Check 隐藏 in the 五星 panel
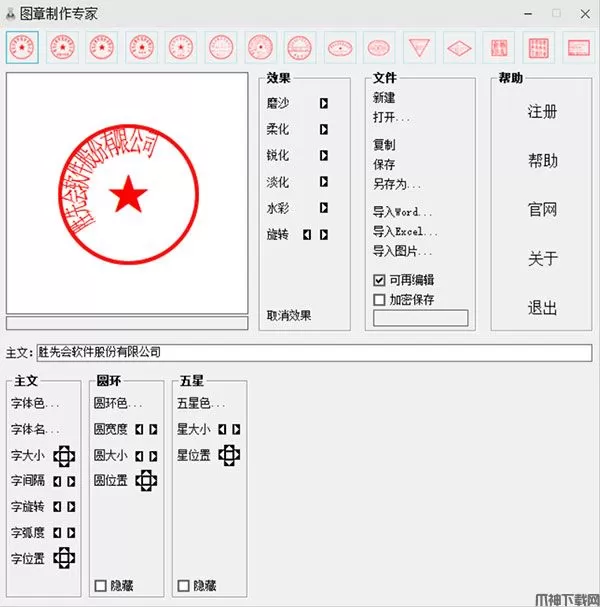The width and height of the screenshot is (600, 607). point(183,586)
